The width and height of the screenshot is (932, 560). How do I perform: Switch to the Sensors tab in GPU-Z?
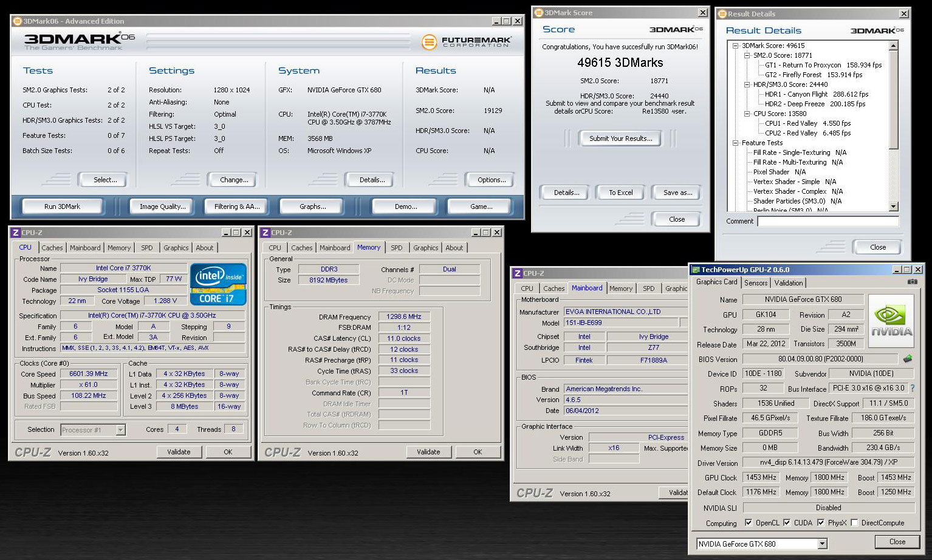[755, 282]
